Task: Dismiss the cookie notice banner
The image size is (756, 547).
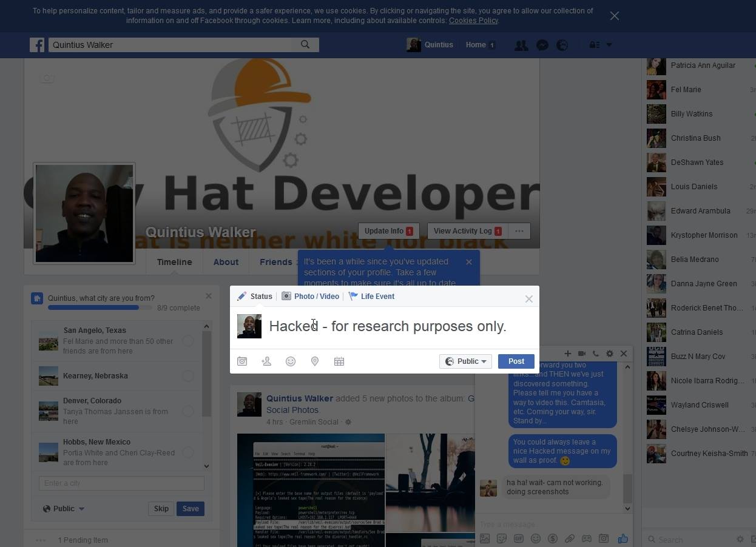Action: [x=615, y=16]
